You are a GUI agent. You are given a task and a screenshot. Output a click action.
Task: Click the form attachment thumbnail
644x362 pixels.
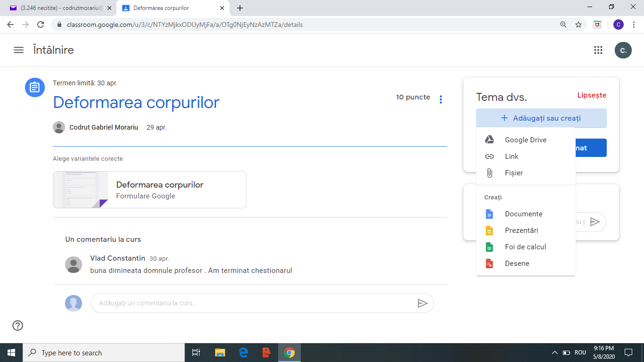coord(81,189)
